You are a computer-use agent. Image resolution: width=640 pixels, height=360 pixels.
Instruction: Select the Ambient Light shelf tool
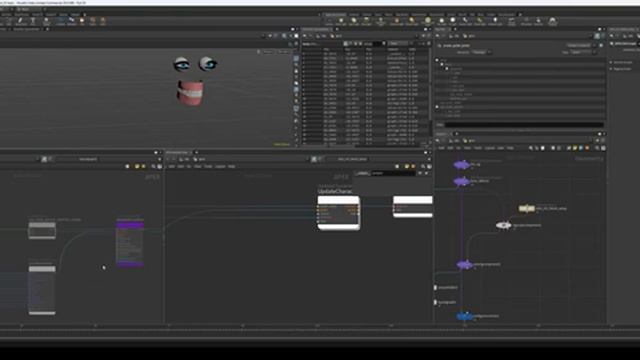(495, 21)
